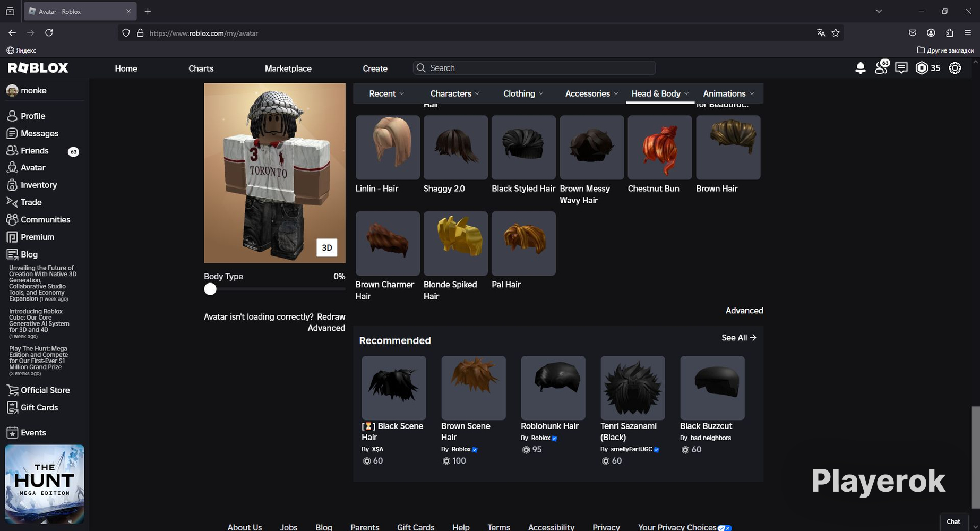The height and width of the screenshot is (531, 980).
Task: Click Advanced below the hair items grid
Action: point(744,311)
